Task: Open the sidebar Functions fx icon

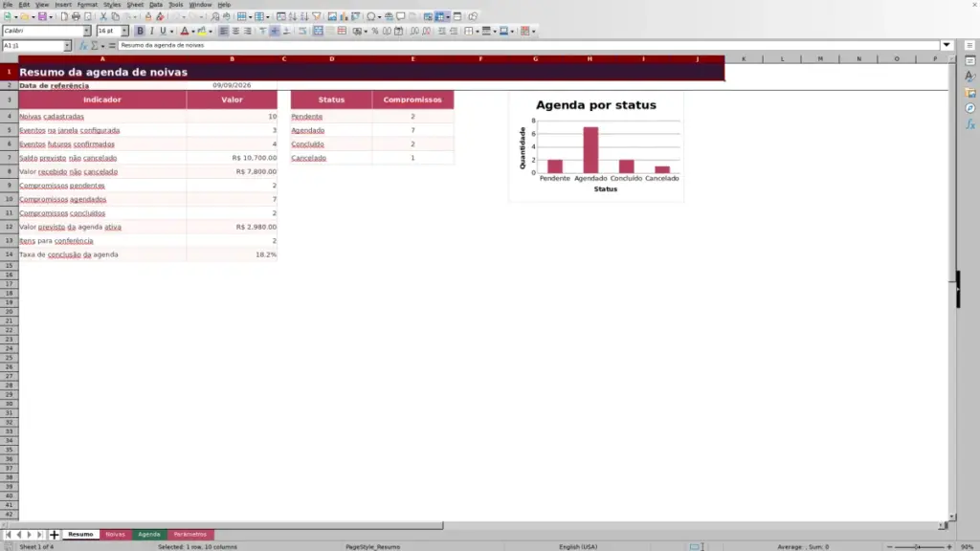Action: tap(970, 125)
